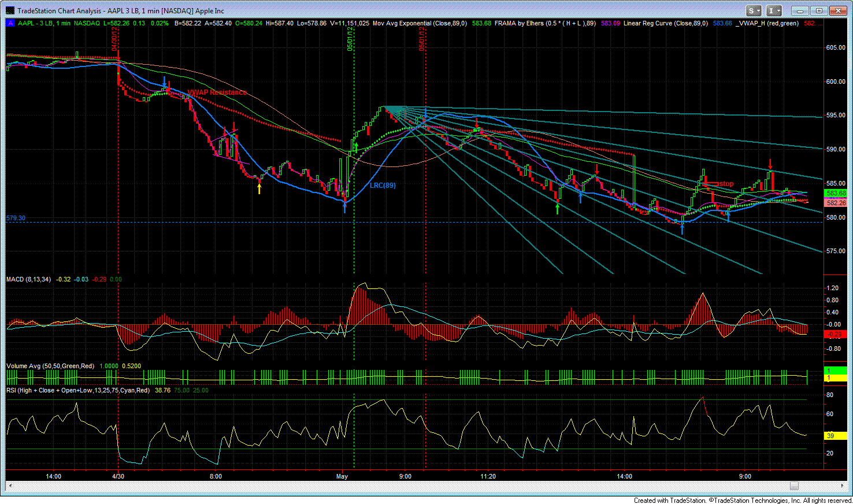853x504 pixels.
Task: Click the ask value "A=582.40"
Action: [x=218, y=23]
